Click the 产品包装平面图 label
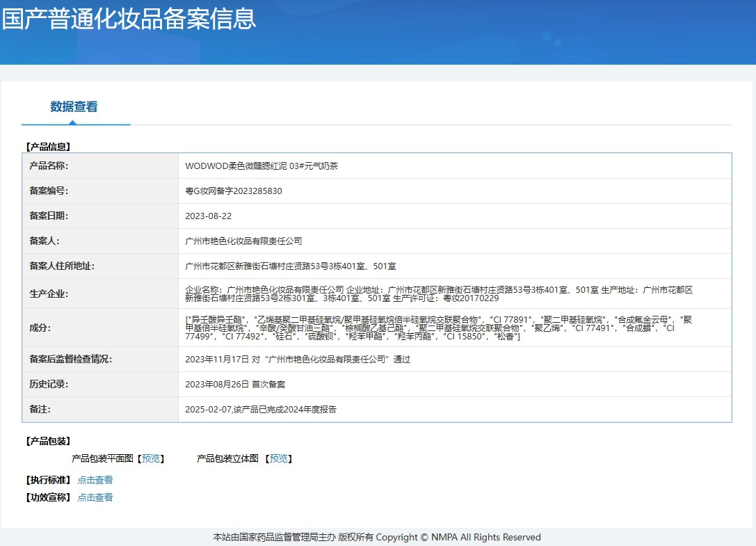Image resolution: width=756 pixels, height=546 pixels. (x=102, y=458)
